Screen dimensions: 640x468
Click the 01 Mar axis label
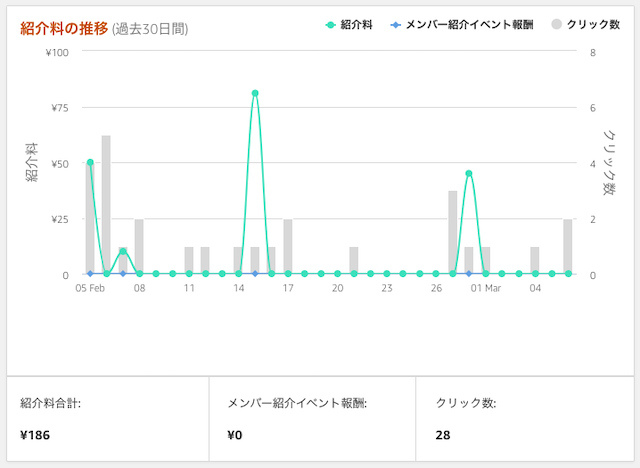click(x=486, y=288)
